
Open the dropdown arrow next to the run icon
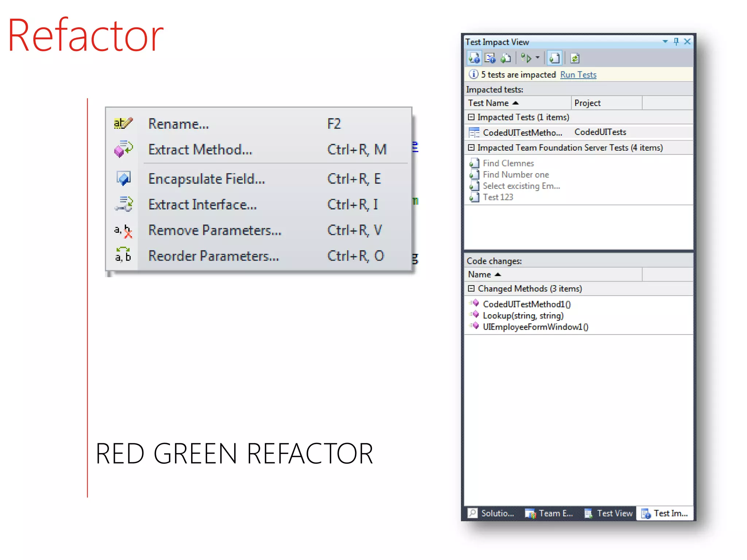[537, 58]
